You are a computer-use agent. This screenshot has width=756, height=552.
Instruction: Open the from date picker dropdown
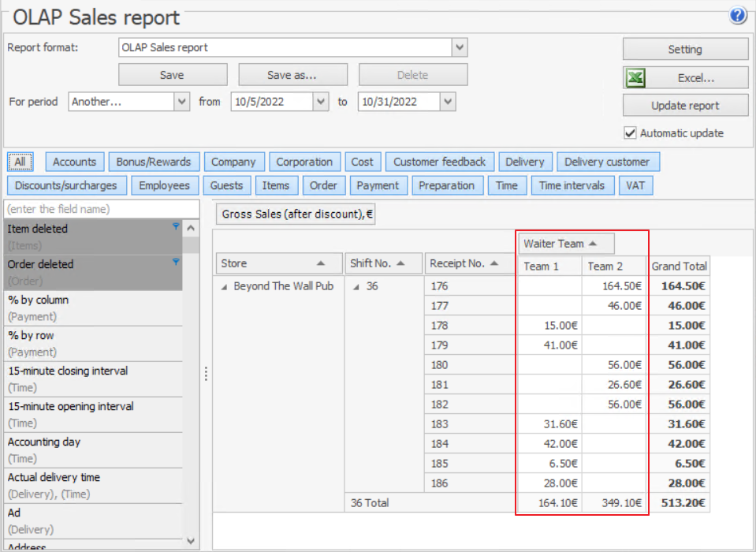pyautogui.click(x=320, y=102)
